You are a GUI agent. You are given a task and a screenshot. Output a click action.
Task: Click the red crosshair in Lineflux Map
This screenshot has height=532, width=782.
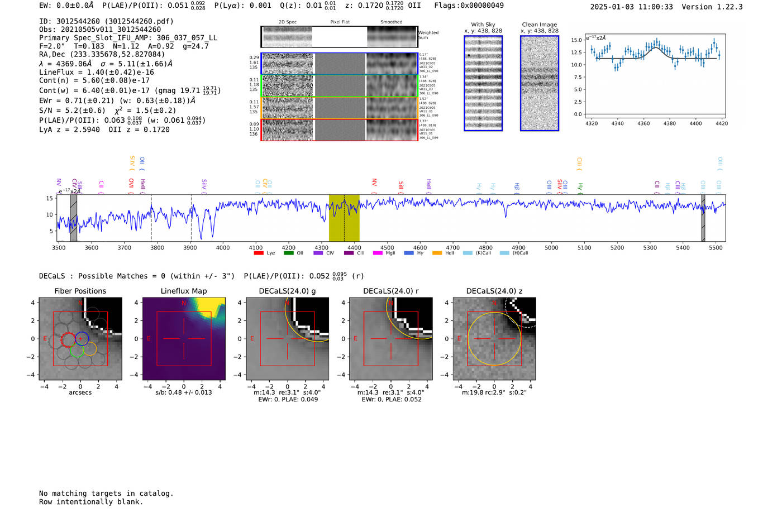click(x=184, y=339)
